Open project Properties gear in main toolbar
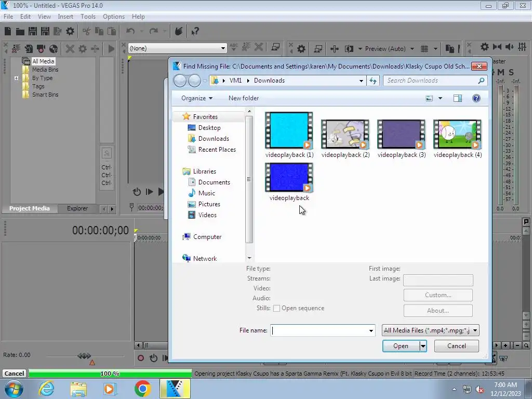 (70, 31)
